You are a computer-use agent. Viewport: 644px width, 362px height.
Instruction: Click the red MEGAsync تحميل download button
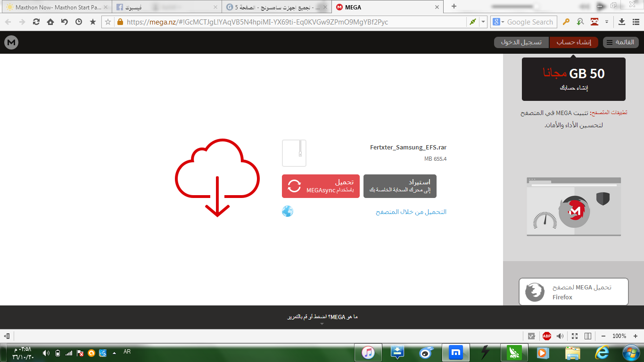click(321, 186)
